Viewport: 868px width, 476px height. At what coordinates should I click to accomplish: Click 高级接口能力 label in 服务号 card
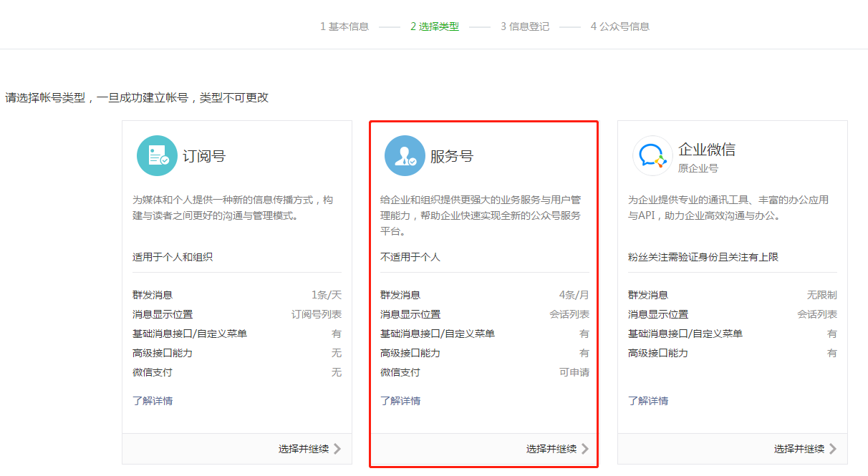pyautogui.click(x=410, y=353)
